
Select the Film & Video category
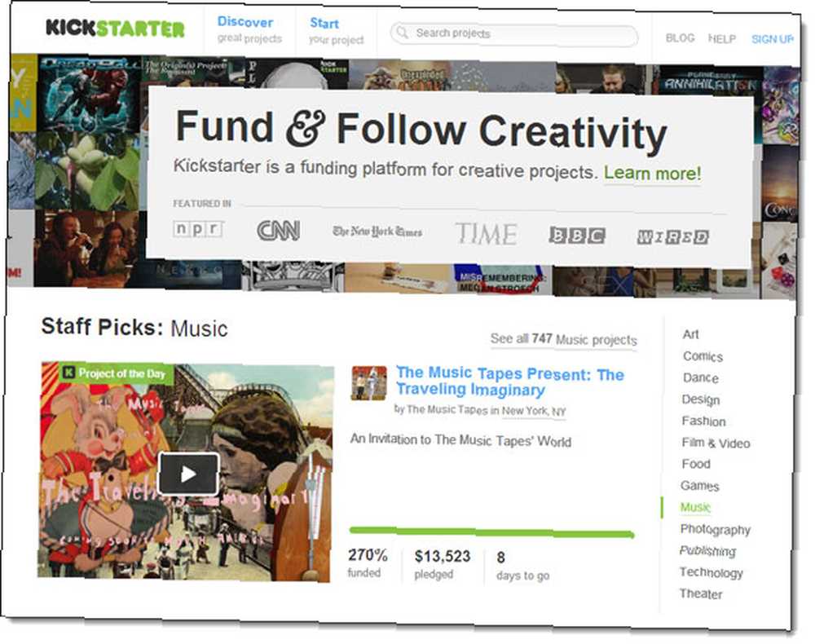[x=716, y=443]
